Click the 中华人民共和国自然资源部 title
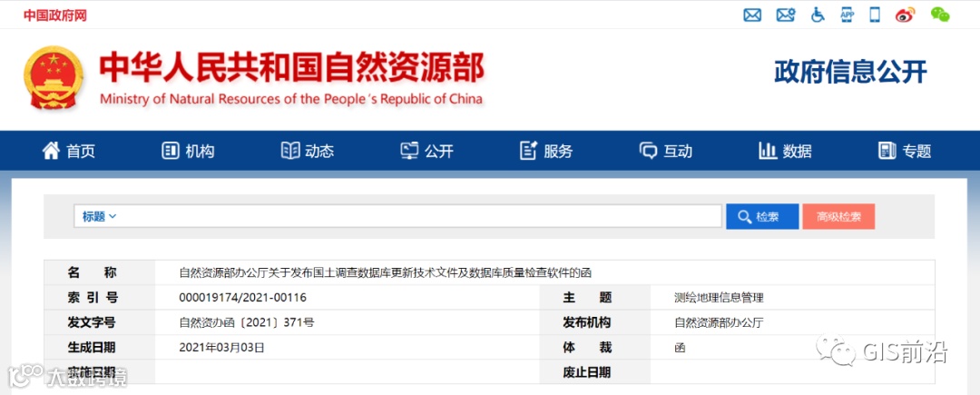Image resolution: width=980 pixels, height=395 pixels. 292,67
